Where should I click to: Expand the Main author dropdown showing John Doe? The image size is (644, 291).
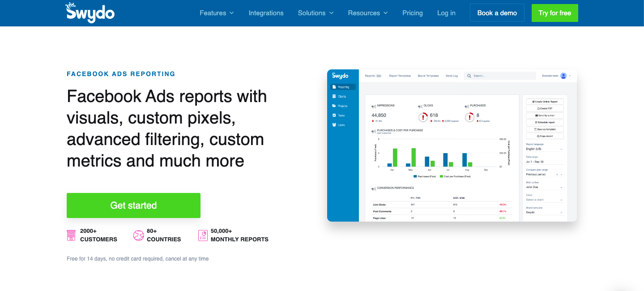pyautogui.click(x=545, y=187)
